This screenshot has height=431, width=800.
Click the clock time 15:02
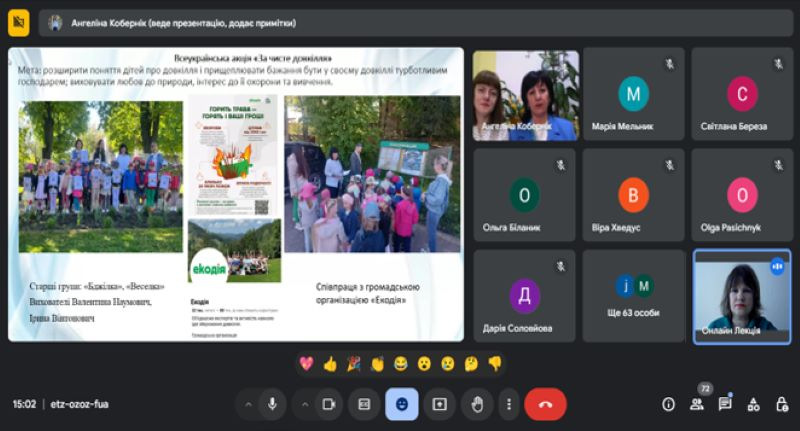(x=24, y=404)
